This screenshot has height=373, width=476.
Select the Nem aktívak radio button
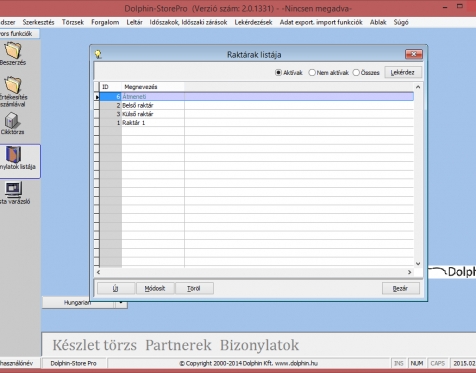(x=312, y=72)
